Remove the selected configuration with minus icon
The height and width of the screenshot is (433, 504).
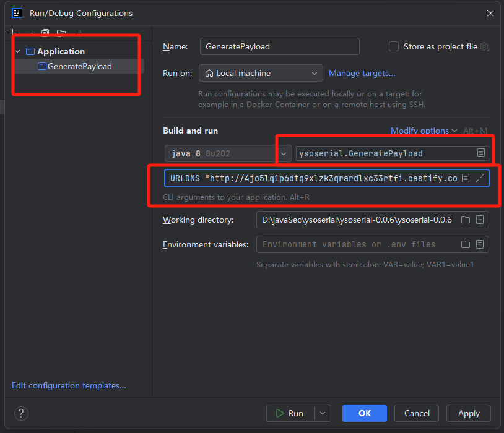coord(28,32)
